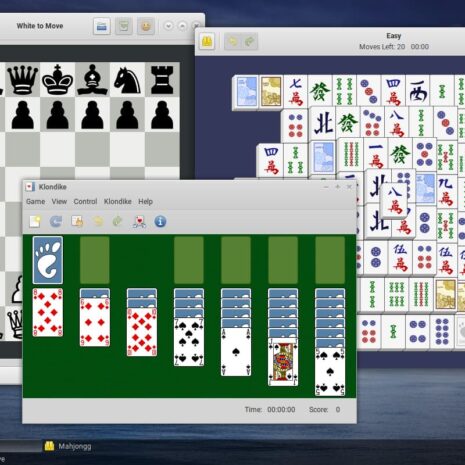Save the chess game using the save icon

(x=124, y=26)
